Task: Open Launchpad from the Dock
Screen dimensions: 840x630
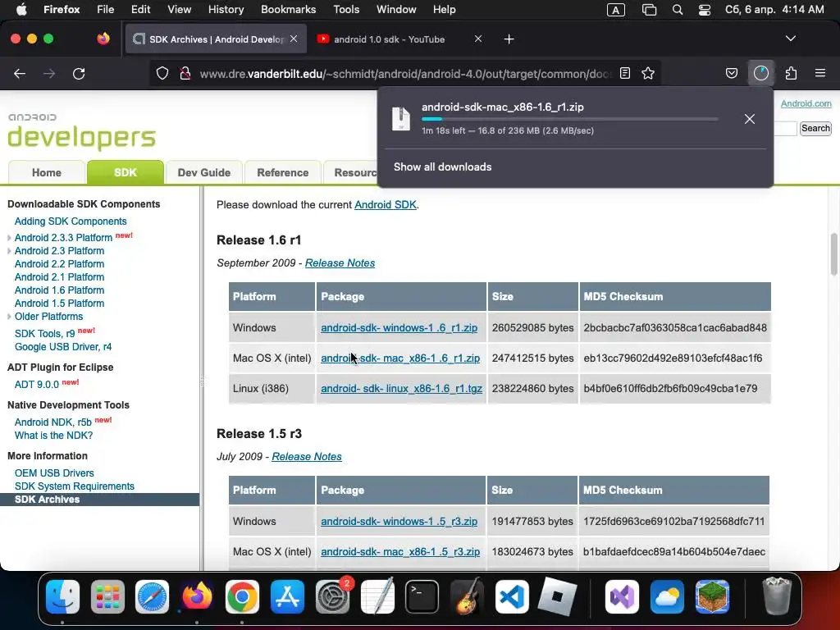Action: 107,596
